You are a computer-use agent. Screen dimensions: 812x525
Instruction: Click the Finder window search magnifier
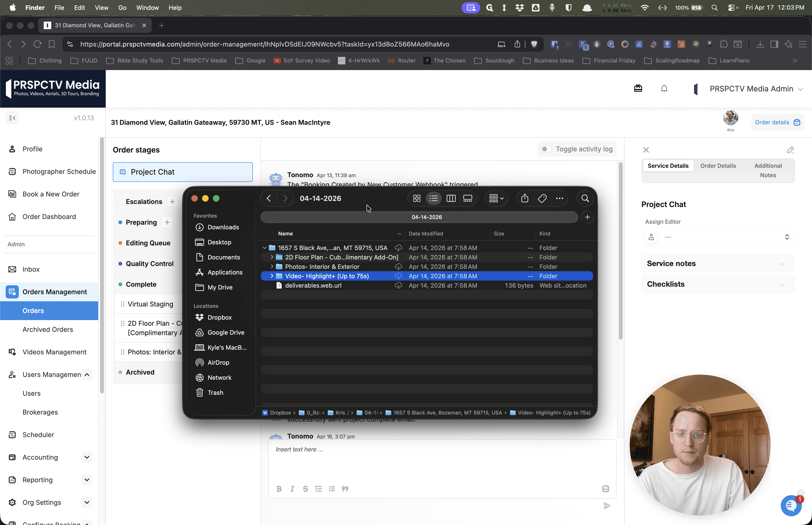585,198
